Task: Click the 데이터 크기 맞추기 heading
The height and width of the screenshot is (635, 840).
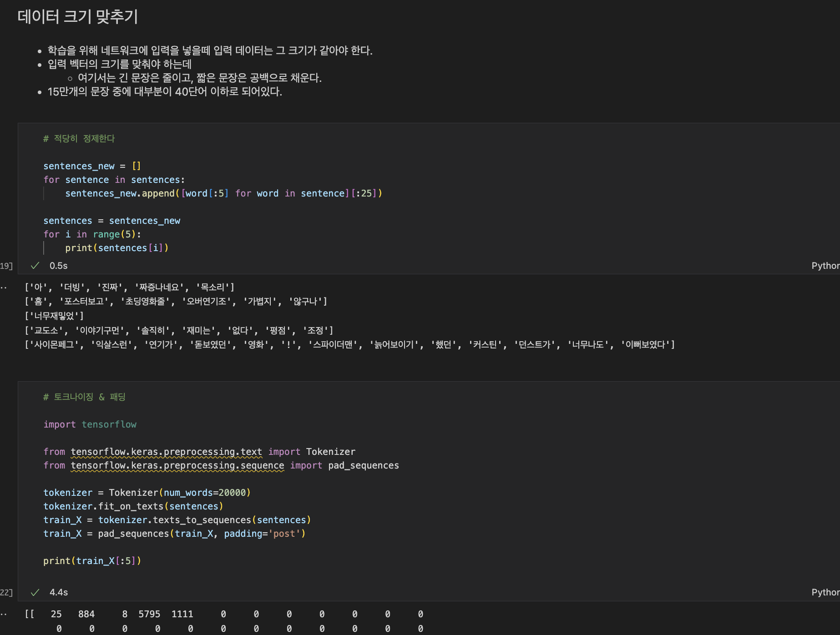Action: pyautogui.click(x=78, y=17)
